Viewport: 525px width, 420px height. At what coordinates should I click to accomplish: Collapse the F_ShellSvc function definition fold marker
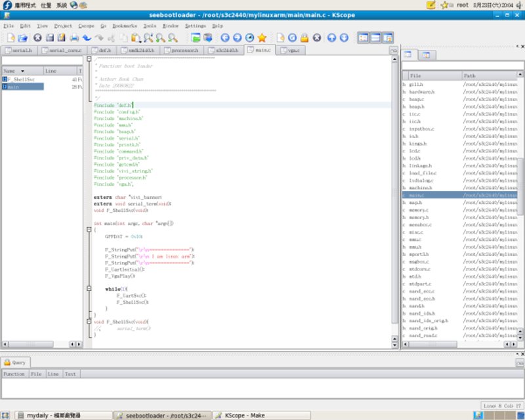[x=89, y=322]
